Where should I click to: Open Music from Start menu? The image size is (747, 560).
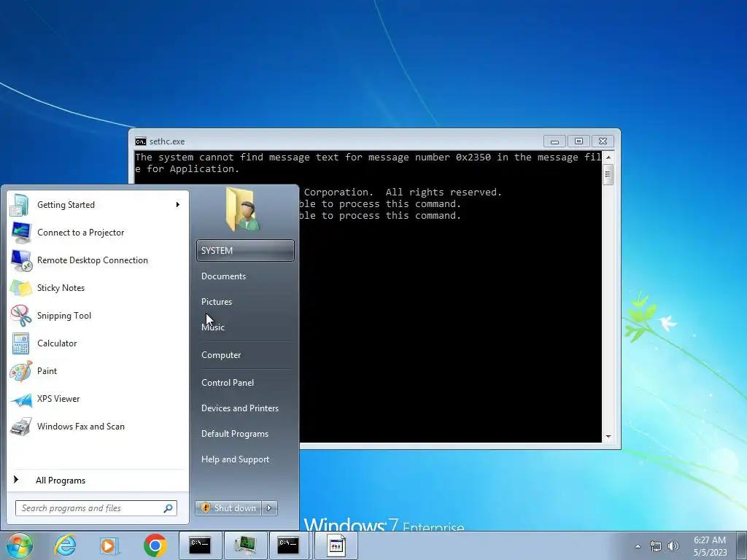(x=245, y=327)
